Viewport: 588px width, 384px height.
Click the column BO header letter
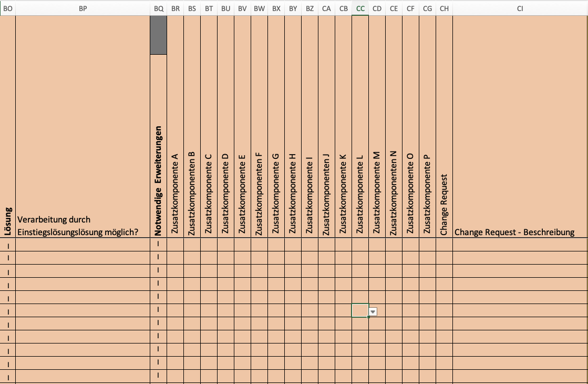coord(8,8)
